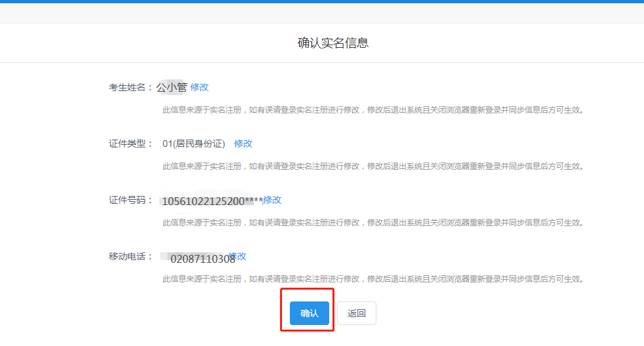Click the phone number 02087110308
Screen dimensions: 644x346
click(203, 259)
